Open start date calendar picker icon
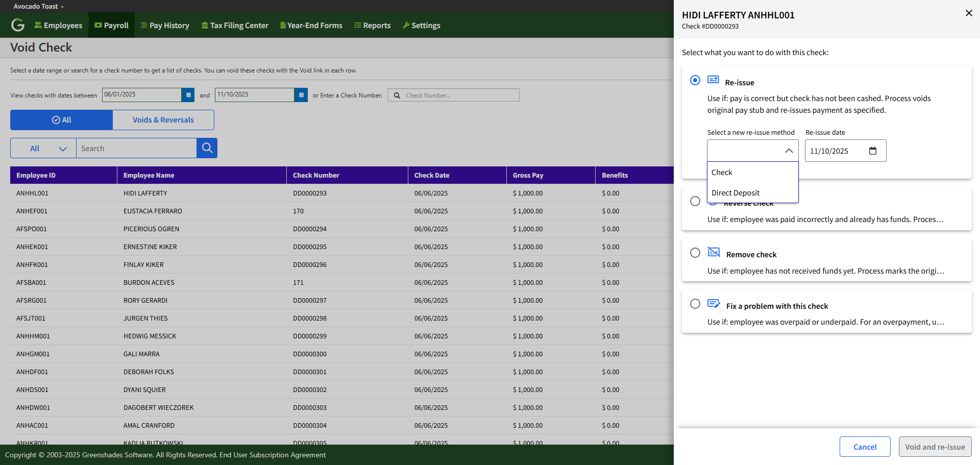This screenshot has height=465, width=980. (188, 95)
